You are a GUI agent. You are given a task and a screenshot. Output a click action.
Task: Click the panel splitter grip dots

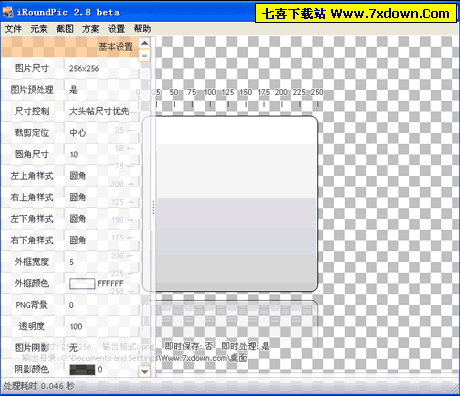[x=153, y=207]
